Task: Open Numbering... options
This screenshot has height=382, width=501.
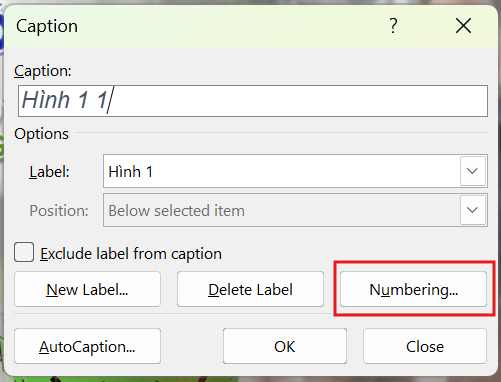Action: point(413,289)
